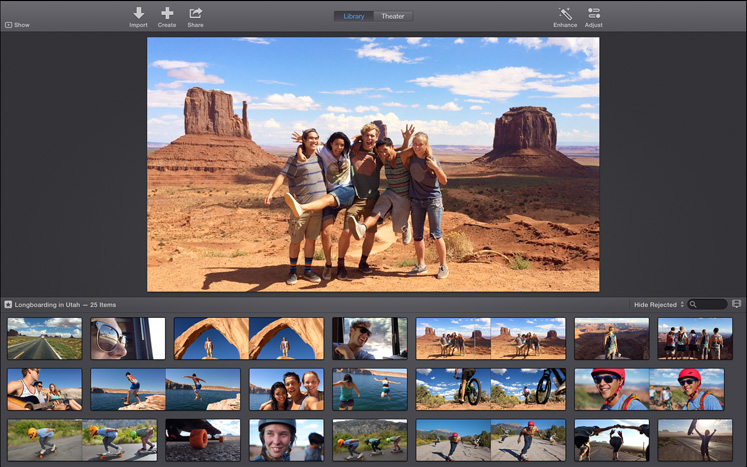The height and width of the screenshot is (467, 747).
Task: Open the Hide Rejected filter dropdown
Action: [659, 304]
